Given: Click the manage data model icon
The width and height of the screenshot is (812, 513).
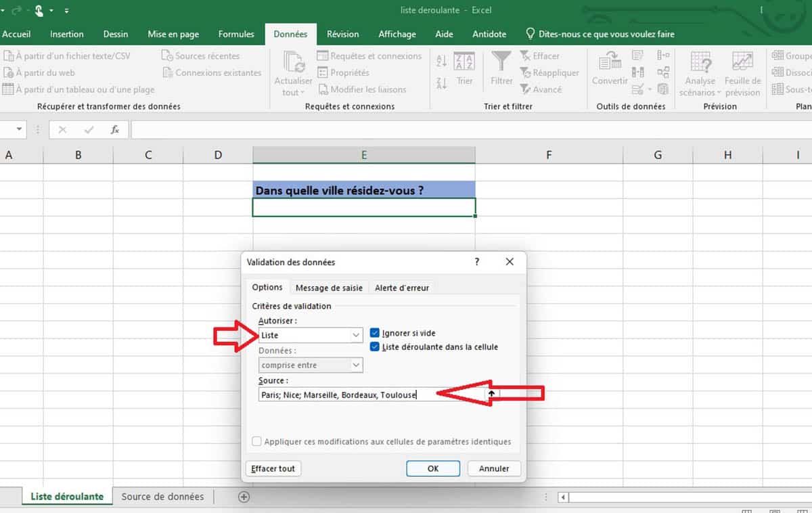Looking at the screenshot, I should point(663,89).
